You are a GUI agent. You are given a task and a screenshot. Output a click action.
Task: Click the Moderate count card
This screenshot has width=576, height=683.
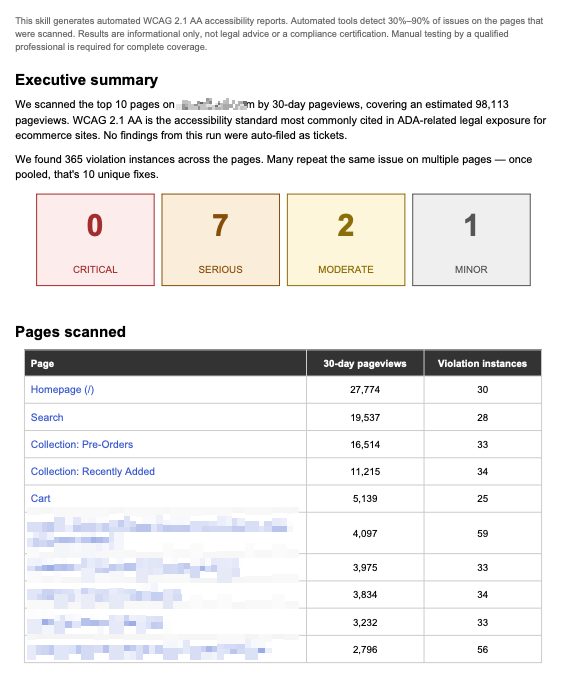346,240
